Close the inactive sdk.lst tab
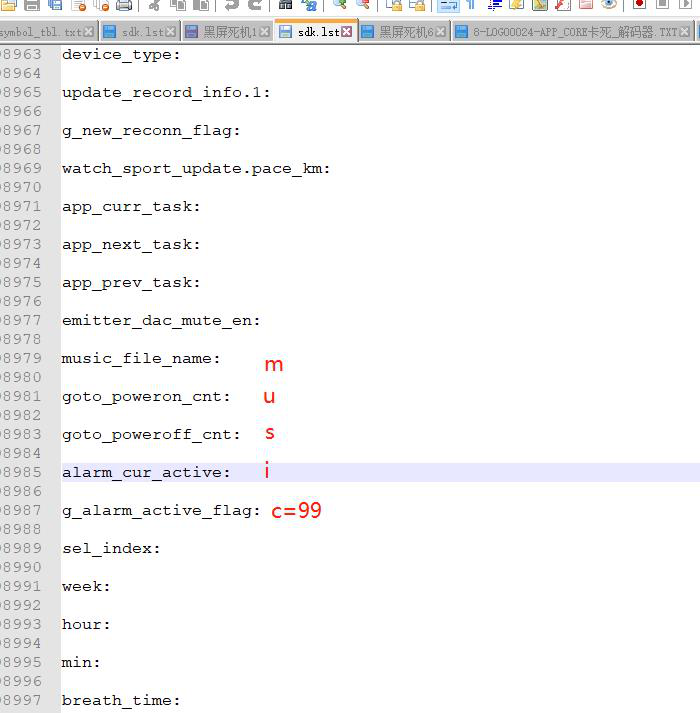 (x=171, y=32)
